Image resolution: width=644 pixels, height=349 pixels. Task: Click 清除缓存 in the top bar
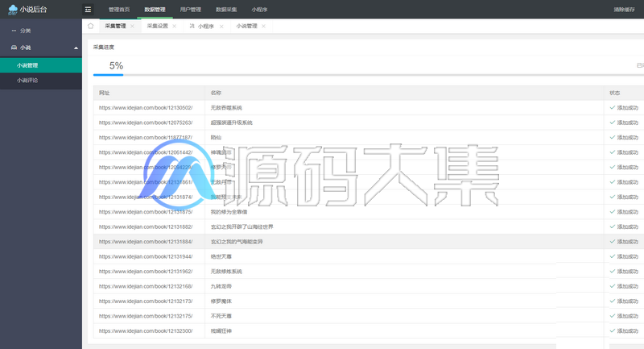(625, 10)
